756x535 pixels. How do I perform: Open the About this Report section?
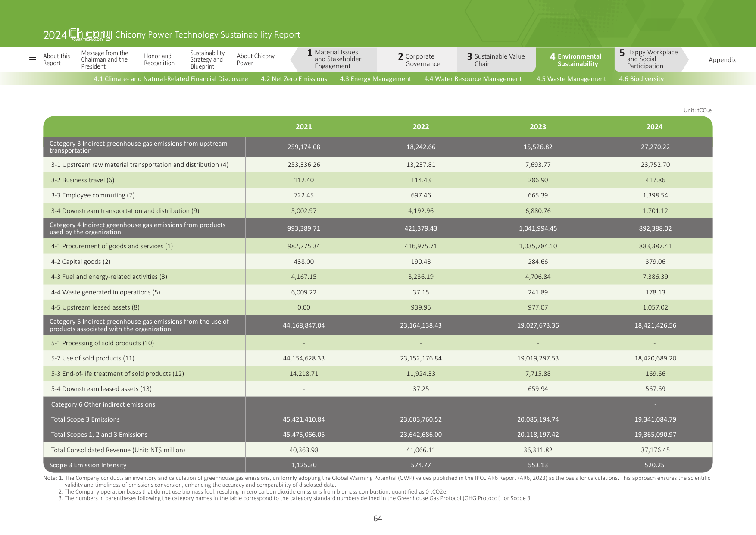56,59
